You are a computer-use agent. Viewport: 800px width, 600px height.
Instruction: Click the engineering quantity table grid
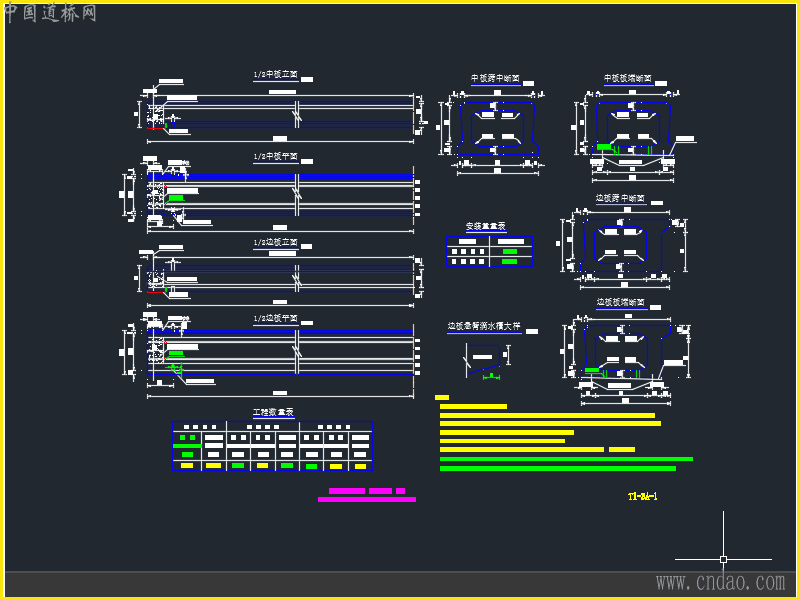click(x=272, y=446)
